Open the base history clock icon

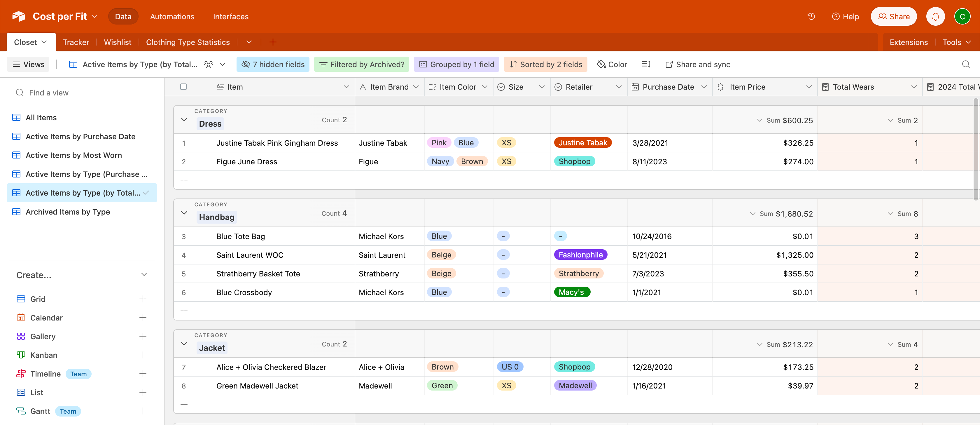click(811, 16)
